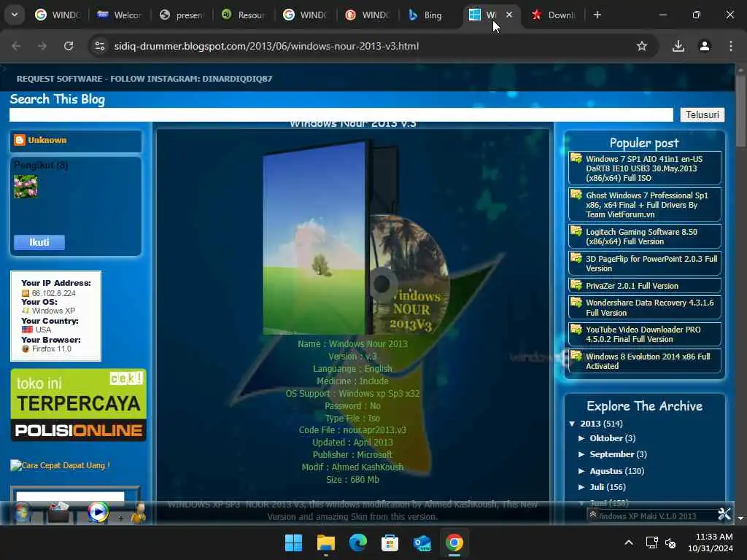Collapse the 2013 archive year

click(572, 424)
